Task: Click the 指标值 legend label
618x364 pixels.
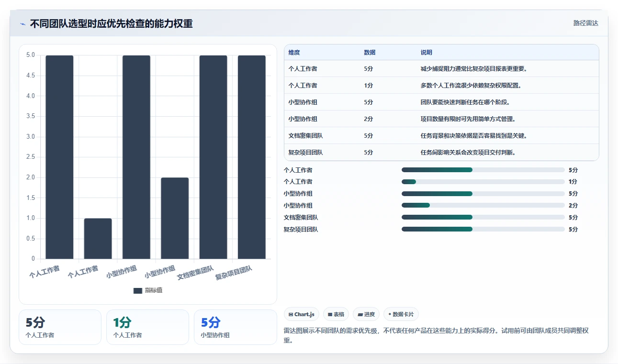Action: (x=154, y=290)
